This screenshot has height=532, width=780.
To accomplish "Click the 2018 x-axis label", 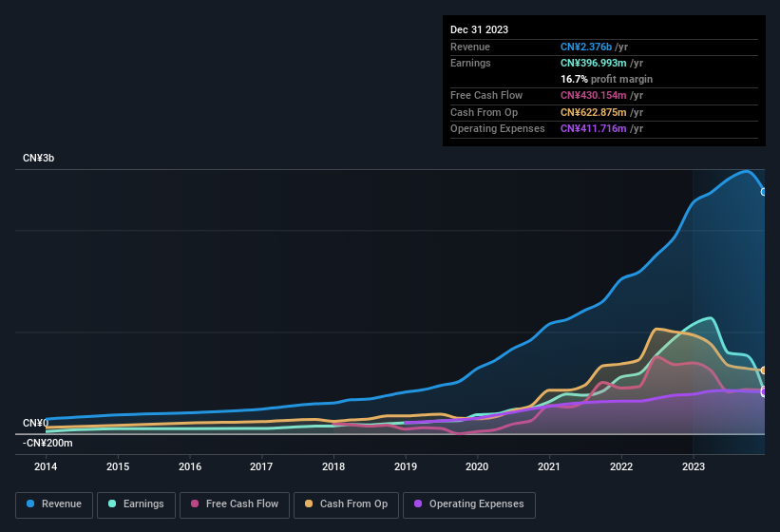I will coord(333,466).
